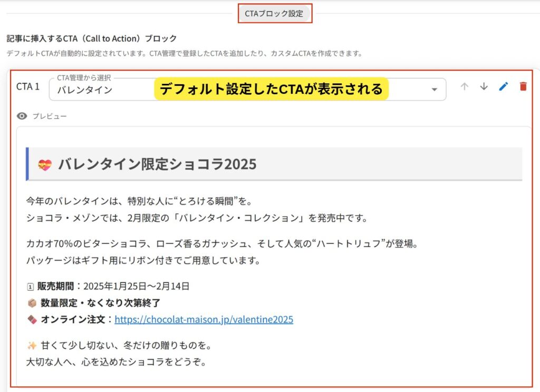The image size is (540, 392).
Task: Click the blue pencil edit icon for CTA 1
Action: click(x=503, y=86)
